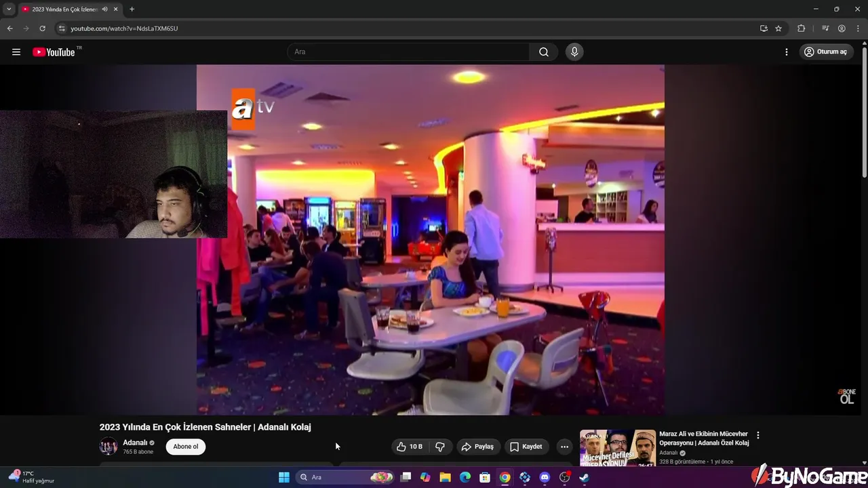Share the video using Paylaş
Screen dimensions: 868x488
pyautogui.click(x=478, y=447)
